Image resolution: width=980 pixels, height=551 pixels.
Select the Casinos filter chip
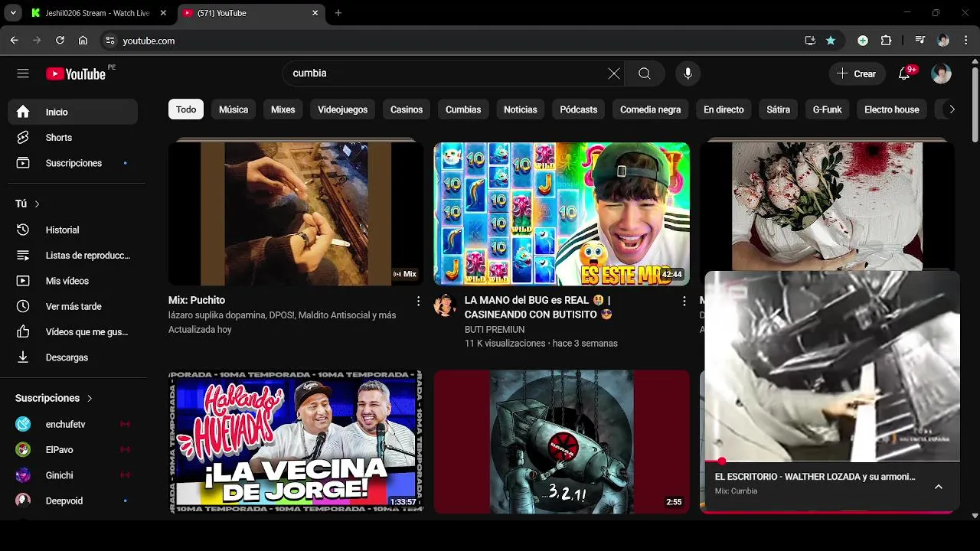407,109
